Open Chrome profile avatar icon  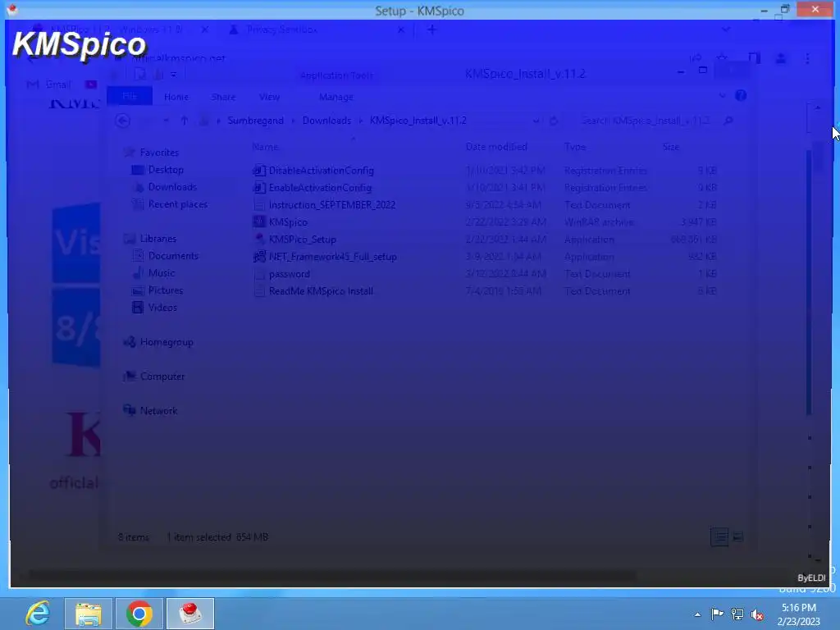[781, 58]
